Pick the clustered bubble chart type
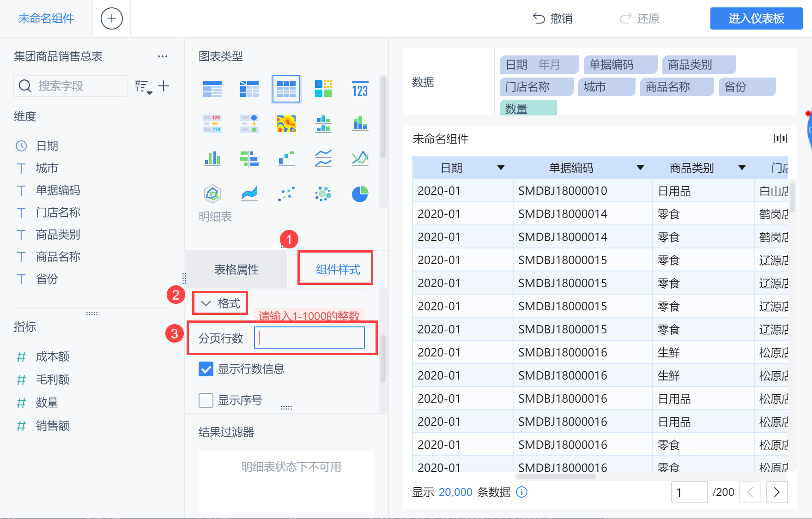This screenshot has height=519, width=812. [x=323, y=193]
